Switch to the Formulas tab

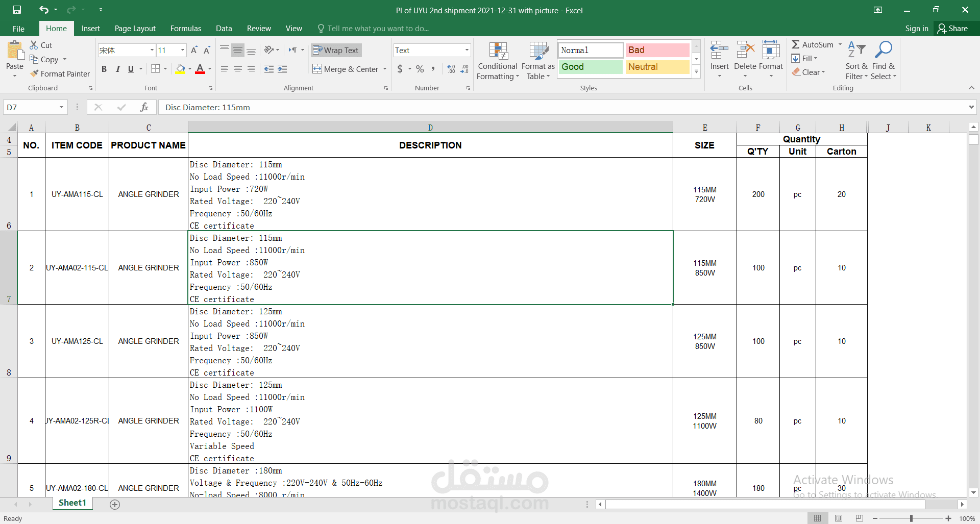point(186,29)
